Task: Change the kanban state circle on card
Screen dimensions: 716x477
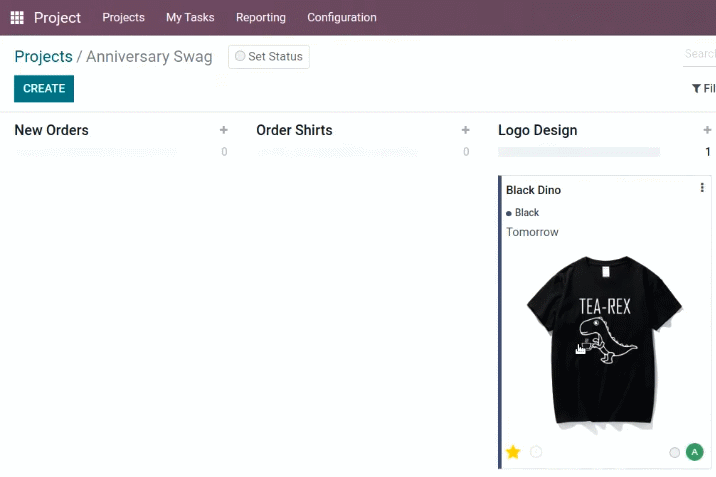Action: (674, 452)
